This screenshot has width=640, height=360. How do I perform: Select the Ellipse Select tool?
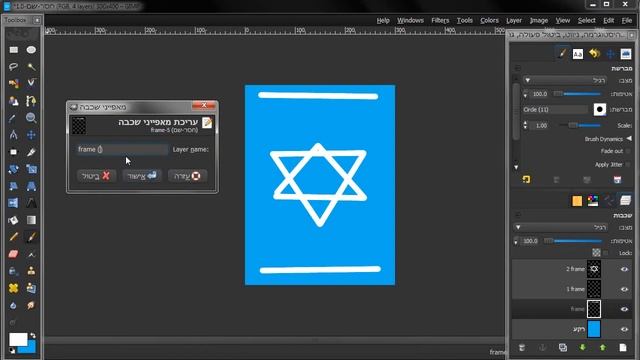click(31, 50)
